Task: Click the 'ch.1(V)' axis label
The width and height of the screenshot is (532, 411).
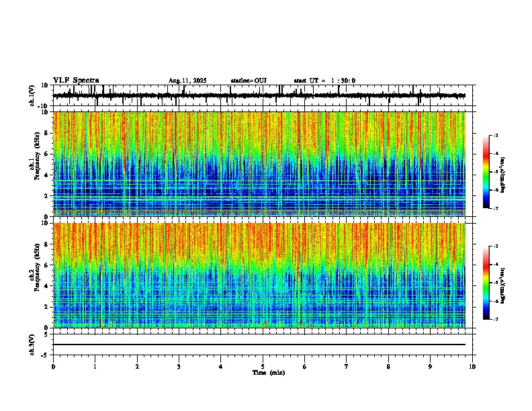Action: click(32, 95)
